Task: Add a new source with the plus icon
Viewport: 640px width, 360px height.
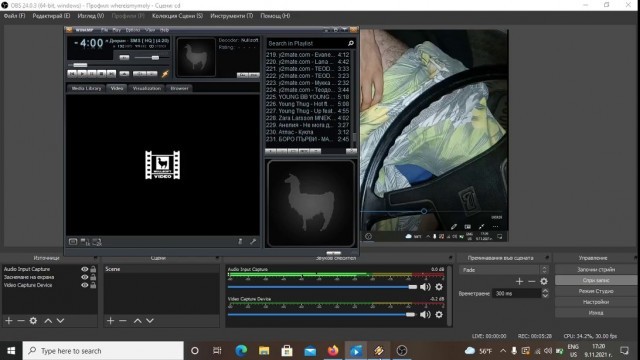Action: (9, 321)
